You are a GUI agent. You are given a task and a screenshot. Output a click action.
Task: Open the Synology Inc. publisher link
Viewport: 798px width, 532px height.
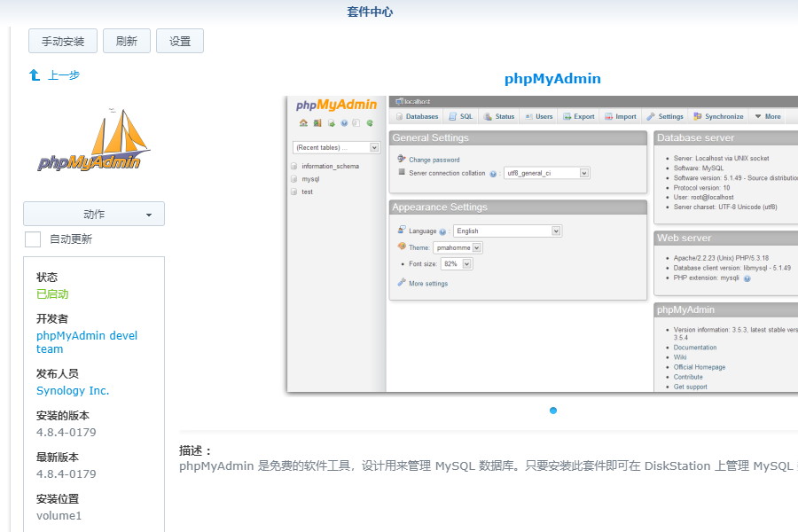[x=73, y=390]
